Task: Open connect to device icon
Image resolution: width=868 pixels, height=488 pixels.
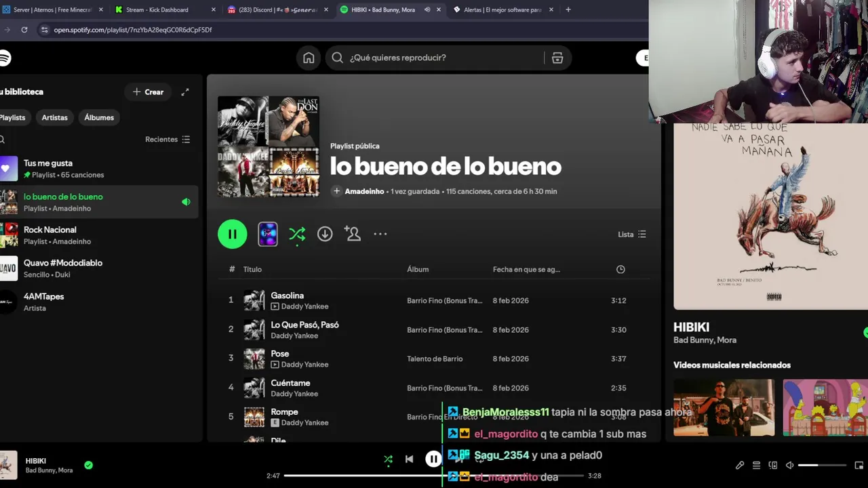Action: point(773,465)
